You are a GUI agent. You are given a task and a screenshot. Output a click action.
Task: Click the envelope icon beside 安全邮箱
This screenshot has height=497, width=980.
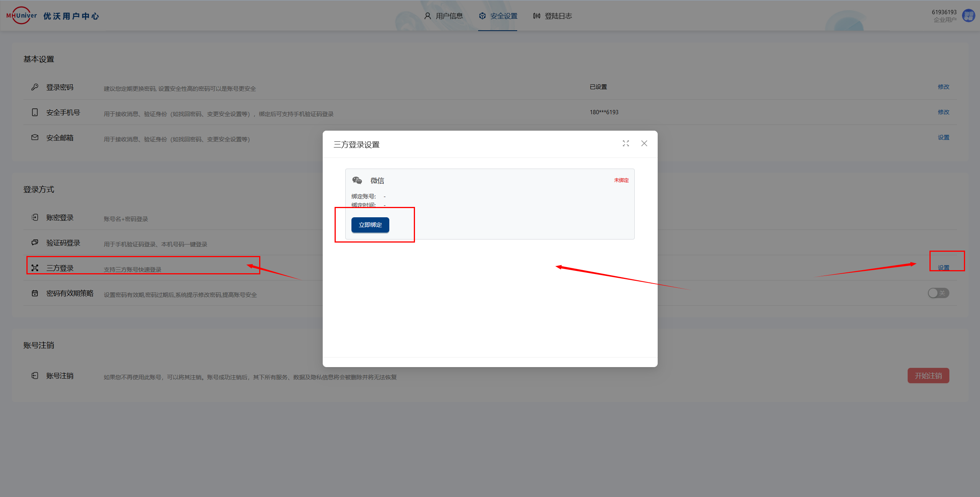[35, 138]
